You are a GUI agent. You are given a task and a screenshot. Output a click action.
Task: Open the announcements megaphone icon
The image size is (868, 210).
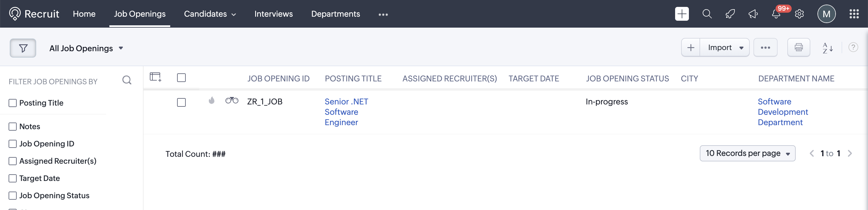pos(753,14)
